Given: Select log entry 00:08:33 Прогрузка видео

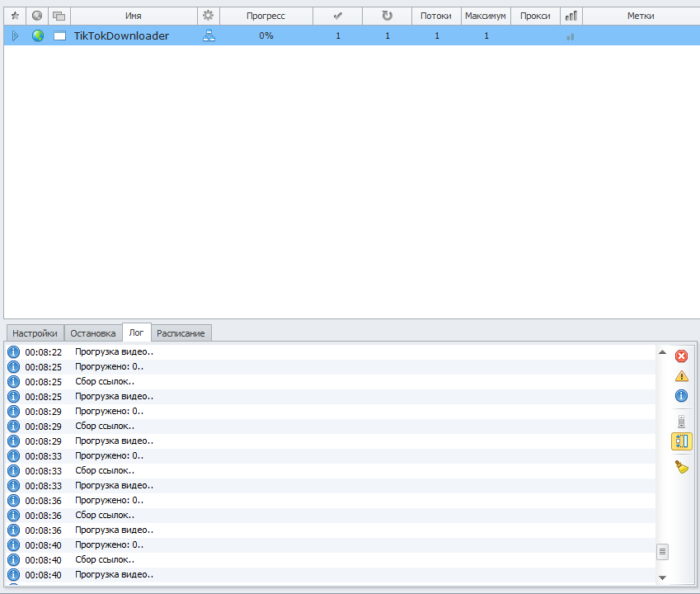Looking at the screenshot, I should (331, 485).
